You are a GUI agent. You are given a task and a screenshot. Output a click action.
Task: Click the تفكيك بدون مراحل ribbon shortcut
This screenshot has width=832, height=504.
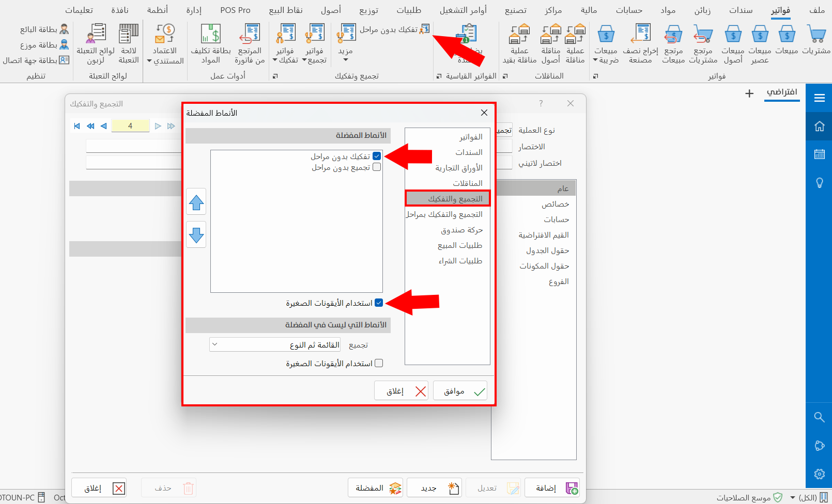point(395,29)
